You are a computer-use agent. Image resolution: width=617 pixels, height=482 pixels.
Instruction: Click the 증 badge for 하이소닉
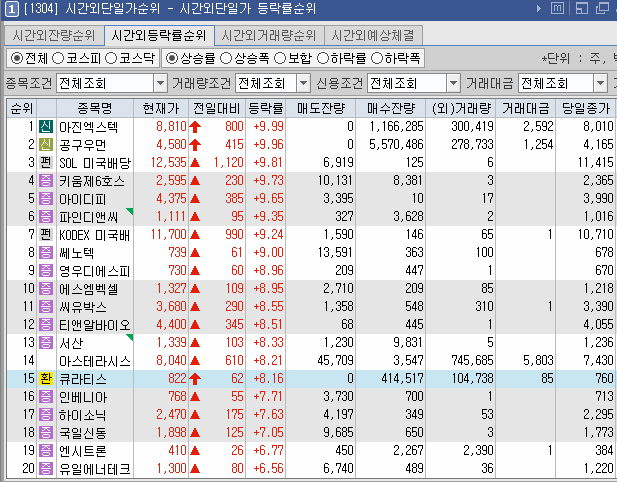click(x=46, y=415)
